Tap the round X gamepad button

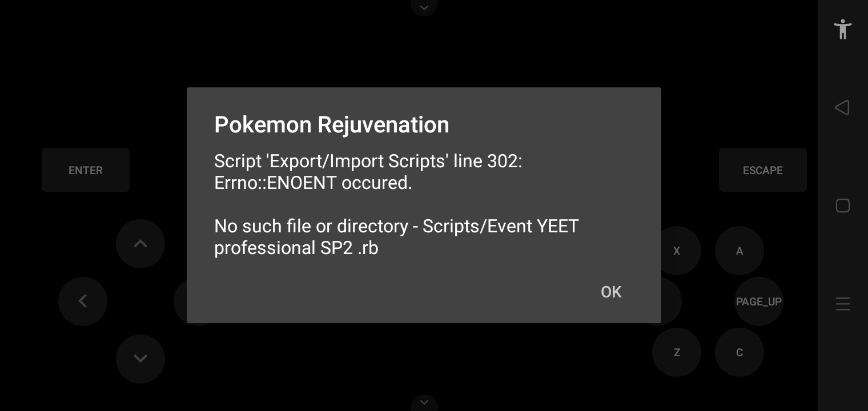(x=677, y=251)
